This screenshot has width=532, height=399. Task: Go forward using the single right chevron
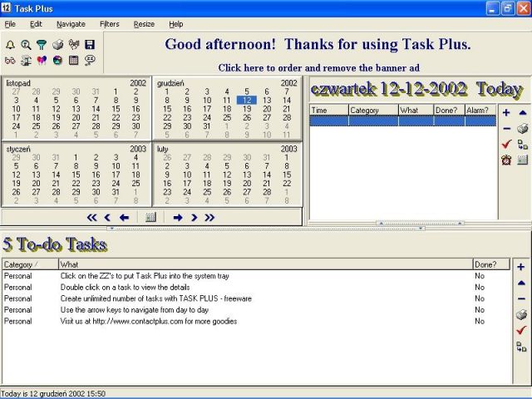point(194,218)
